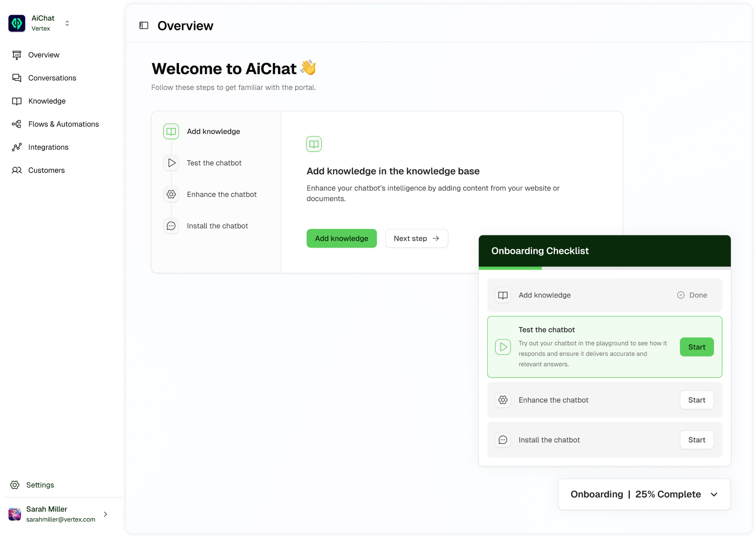Viewport: 756px width, 537px height.
Task: Click the chat bubble icon for Install the chatbot
Action: pos(502,440)
